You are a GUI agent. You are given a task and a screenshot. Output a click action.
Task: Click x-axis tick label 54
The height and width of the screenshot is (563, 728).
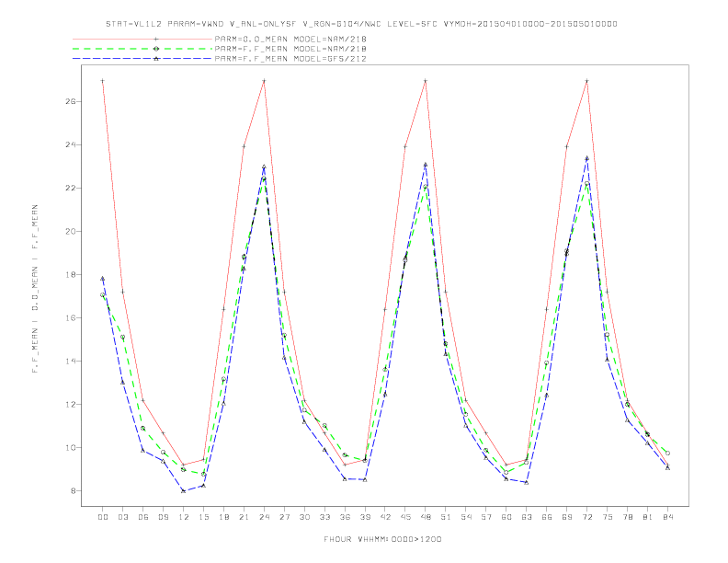coord(466,517)
